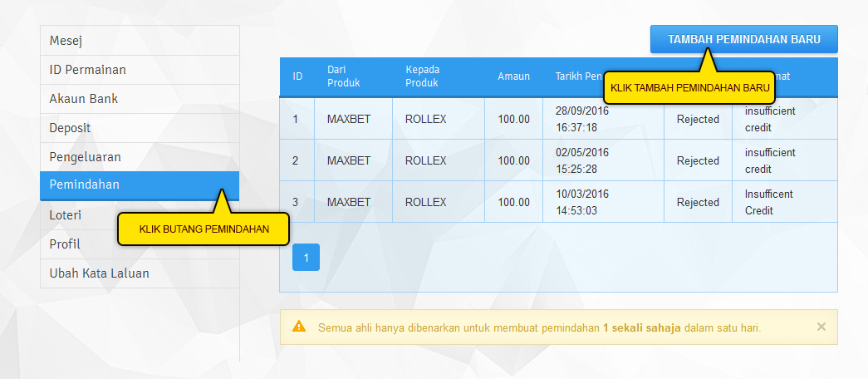Click the Tambah Pemindahan Baru button
868x379 pixels.
[743, 39]
